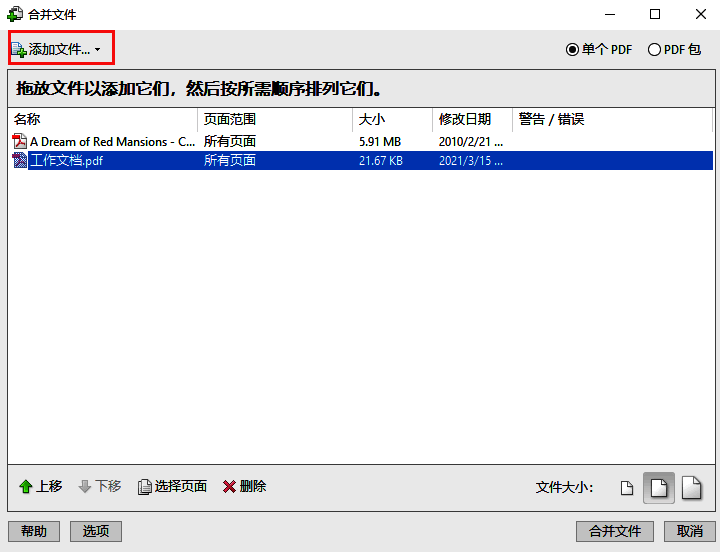Viewport: 720px width, 552px height.
Task: Click the 合并文件 title bar app icon
Action: [x=15, y=14]
